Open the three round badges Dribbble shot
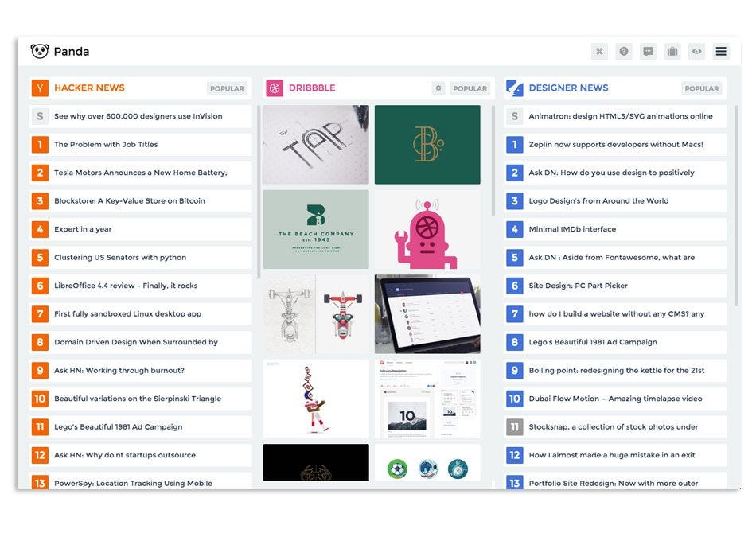The image size is (756, 537). coord(427,462)
